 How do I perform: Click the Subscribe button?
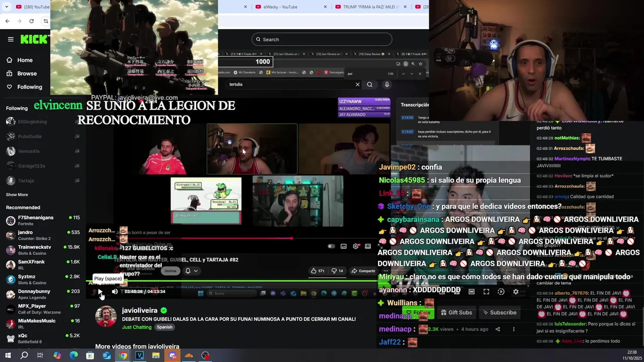(500, 313)
